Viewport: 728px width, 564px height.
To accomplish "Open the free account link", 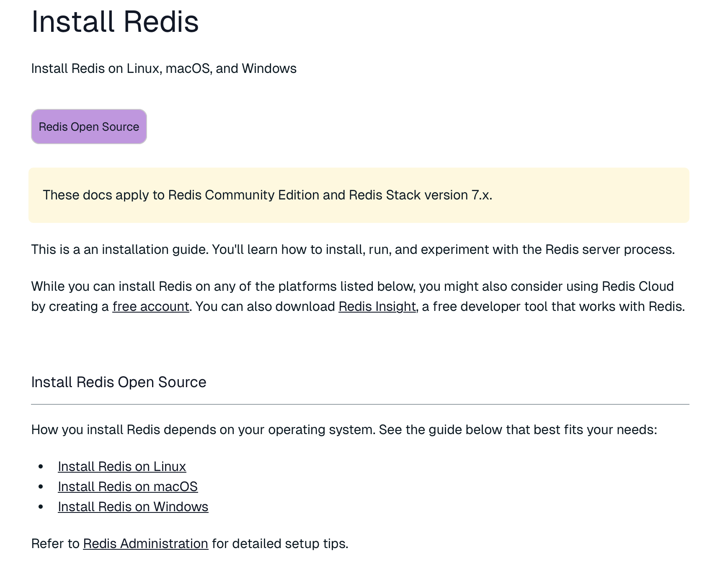I will [151, 307].
